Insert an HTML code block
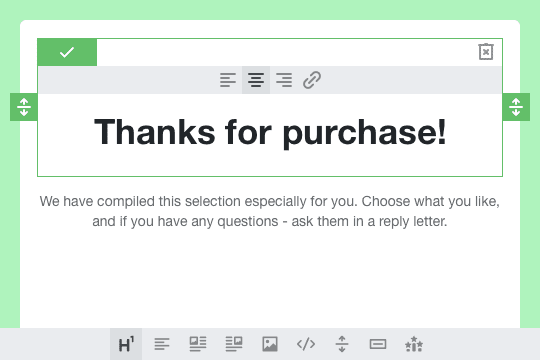This screenshot has width=540, height=360. (306, 344)
